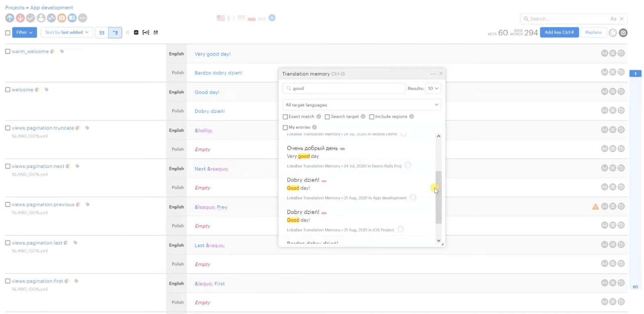Viewport: 644px width, 314px height.
Task: Click the contributors person icon
Action: pos(41,18)
